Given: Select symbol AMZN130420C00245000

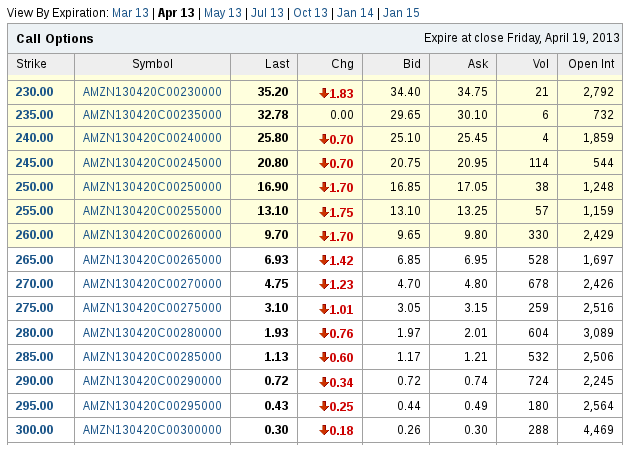Looking at the screenshot, I should [152, 163].
